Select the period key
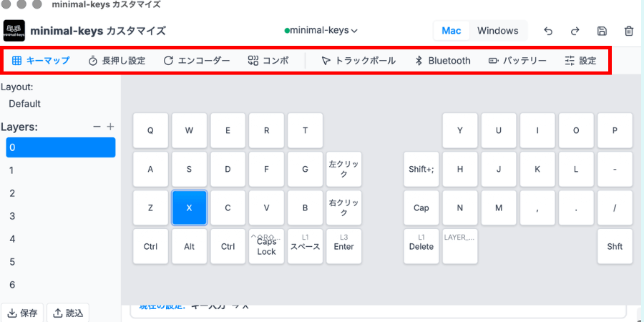 tap(576, 208)
